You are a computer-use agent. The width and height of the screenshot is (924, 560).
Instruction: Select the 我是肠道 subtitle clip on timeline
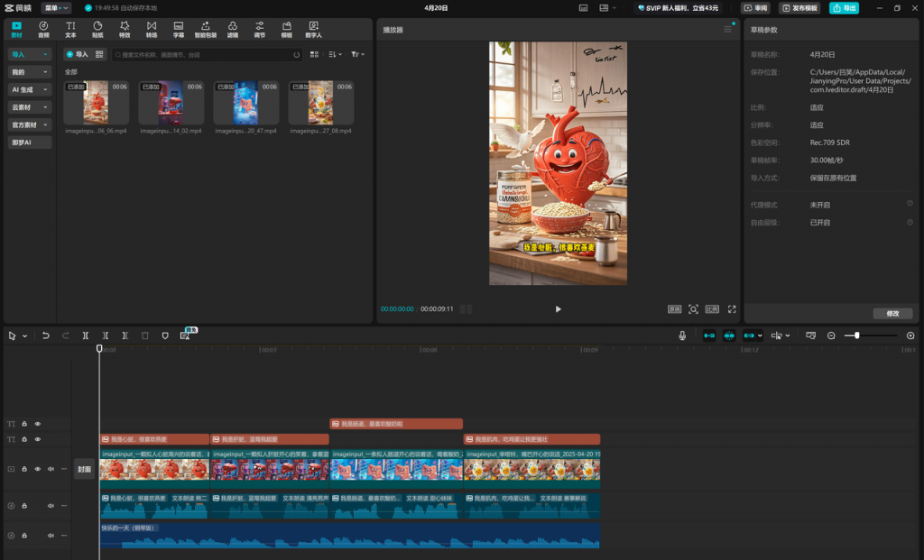coord(396,424)
